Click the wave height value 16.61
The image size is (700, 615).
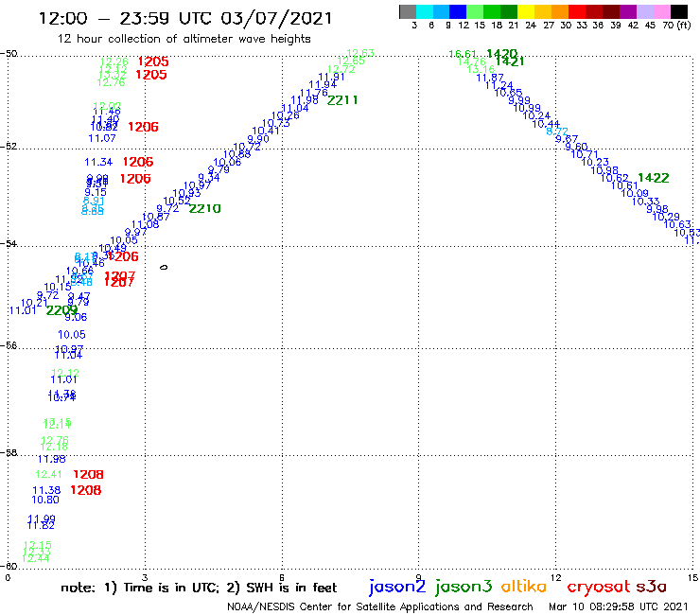[x=463, y=54]
